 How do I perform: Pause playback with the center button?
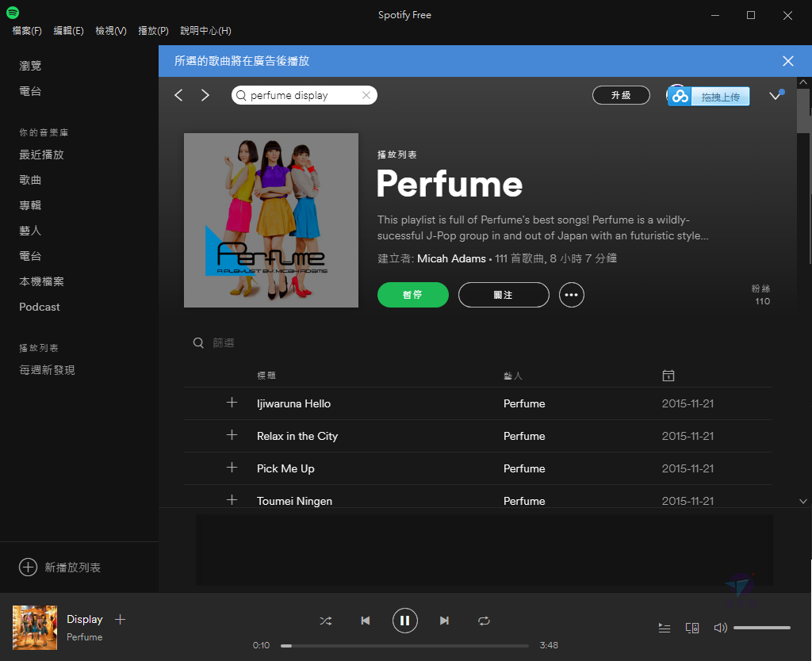[x=405, y=621]
